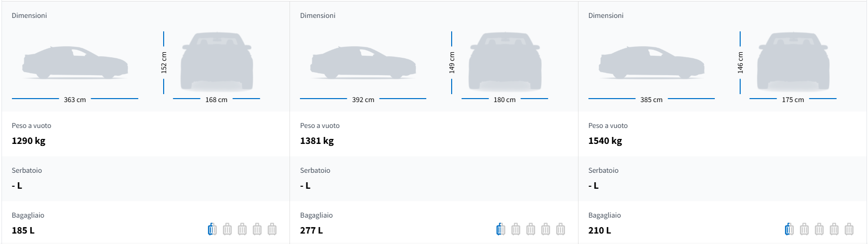Click the 1381 kg empty weight value
Screen dimensions: 868x244
tap(317, 141)
